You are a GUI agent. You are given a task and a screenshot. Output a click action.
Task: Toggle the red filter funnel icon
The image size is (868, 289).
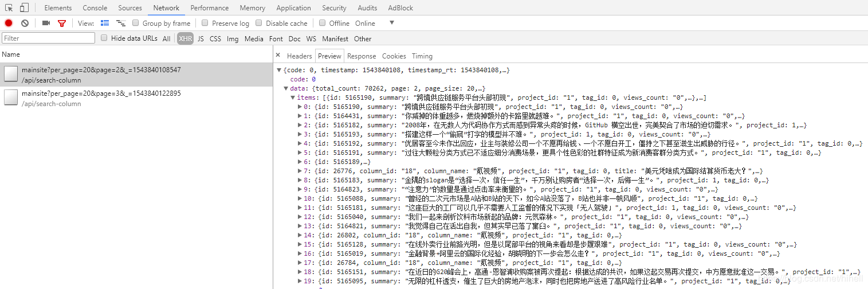61,24
